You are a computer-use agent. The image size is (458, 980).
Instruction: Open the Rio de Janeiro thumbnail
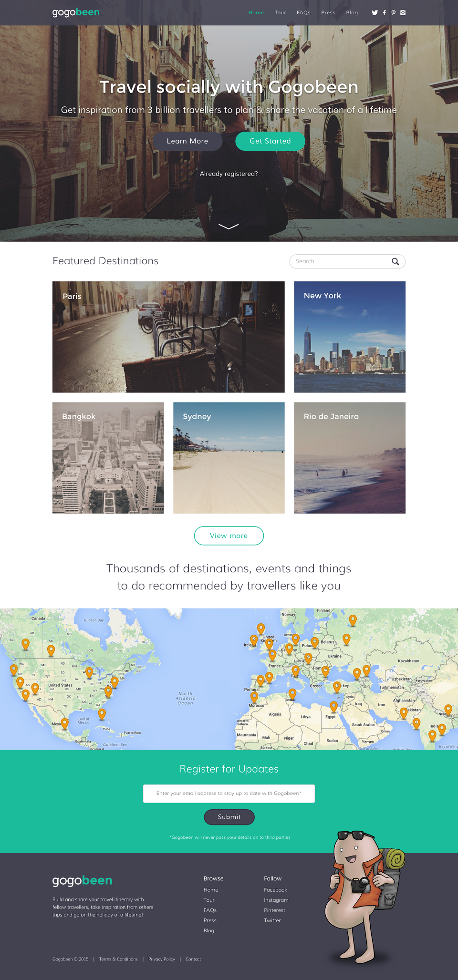pyautogui.click(x=350, y=458)
